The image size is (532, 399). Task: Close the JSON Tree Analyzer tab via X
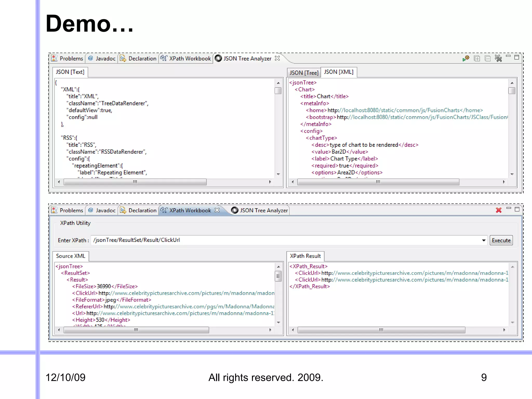pyautogui.click(x=277, y=58)
